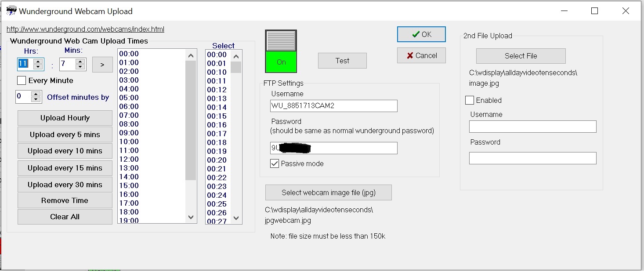Maximize the Webcam Upload window
The width and height of the screenshot is (644, 272).
click(595, 11)
